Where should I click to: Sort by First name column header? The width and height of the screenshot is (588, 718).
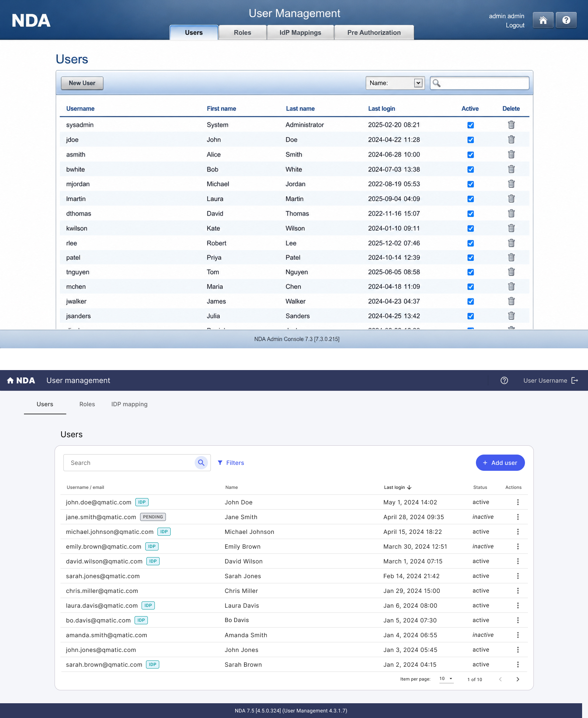click(x=221, y=108)
